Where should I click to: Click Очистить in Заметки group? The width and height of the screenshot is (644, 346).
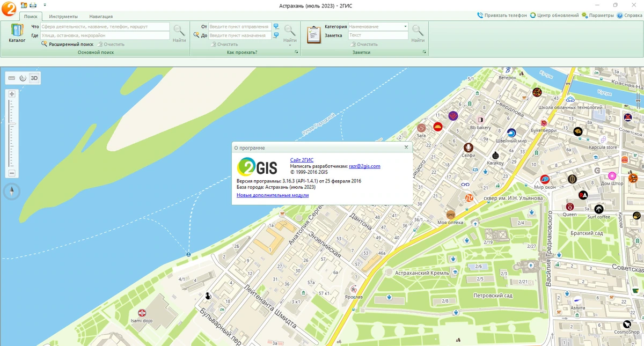tap(364, 44)
